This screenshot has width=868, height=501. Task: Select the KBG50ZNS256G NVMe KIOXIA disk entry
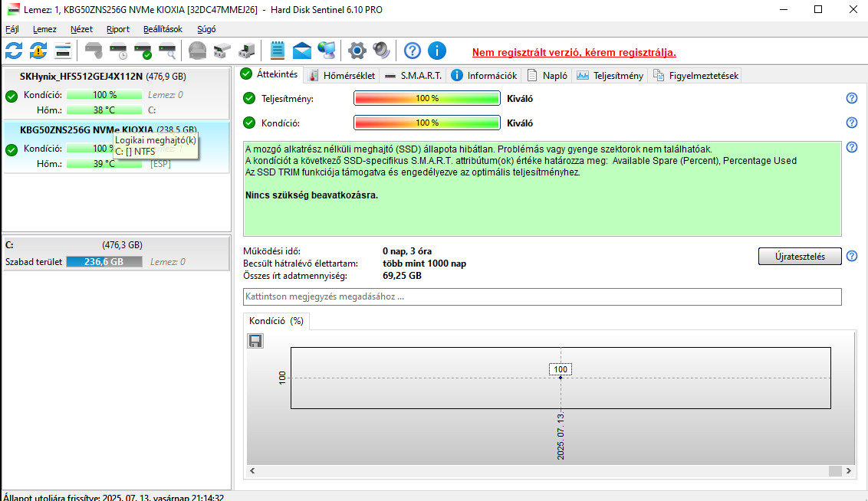pyautogui.click(x=117, y=147)
